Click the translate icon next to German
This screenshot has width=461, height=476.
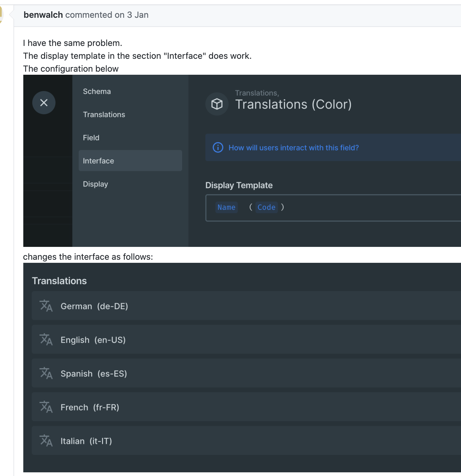pyautogui.click(x=46, y=306)
